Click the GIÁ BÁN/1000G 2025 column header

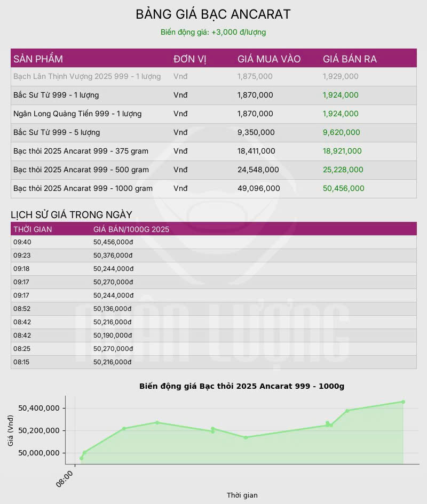point(131,229)
